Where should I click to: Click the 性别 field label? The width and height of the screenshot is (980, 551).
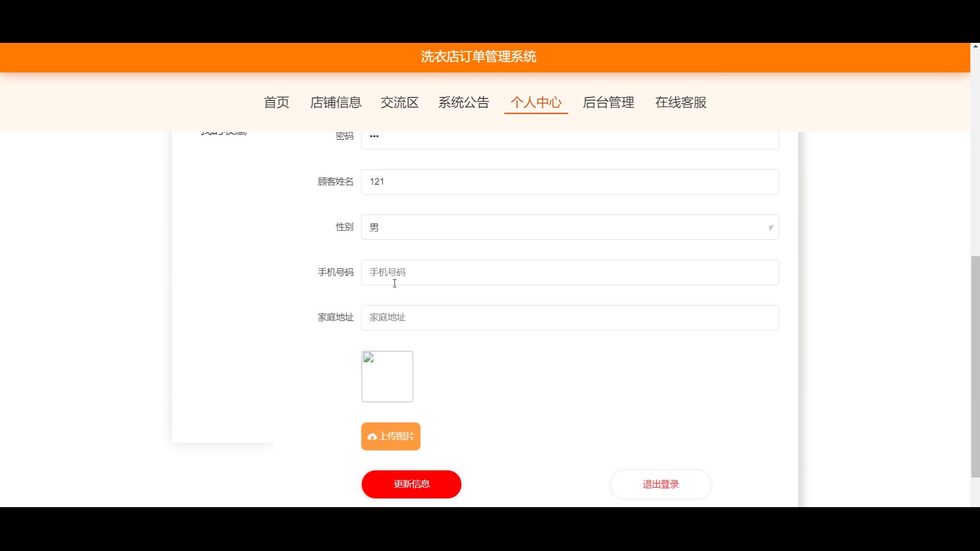345,227
